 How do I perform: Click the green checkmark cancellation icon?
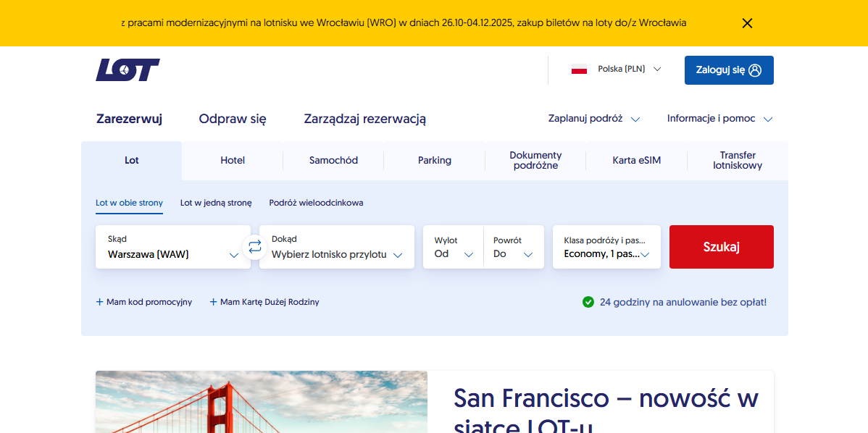pyautogui.click(x=588, y=302)
